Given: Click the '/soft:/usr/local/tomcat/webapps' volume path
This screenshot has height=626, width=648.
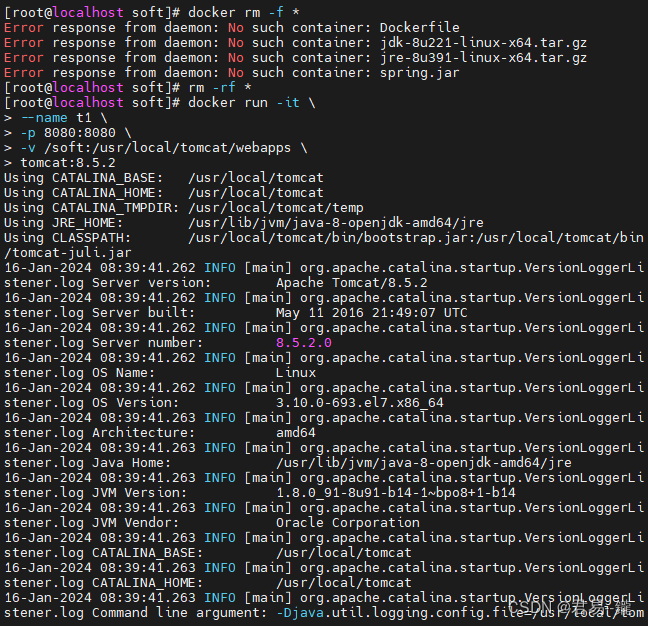Looking at the screenshot, I should coord(167,148).
